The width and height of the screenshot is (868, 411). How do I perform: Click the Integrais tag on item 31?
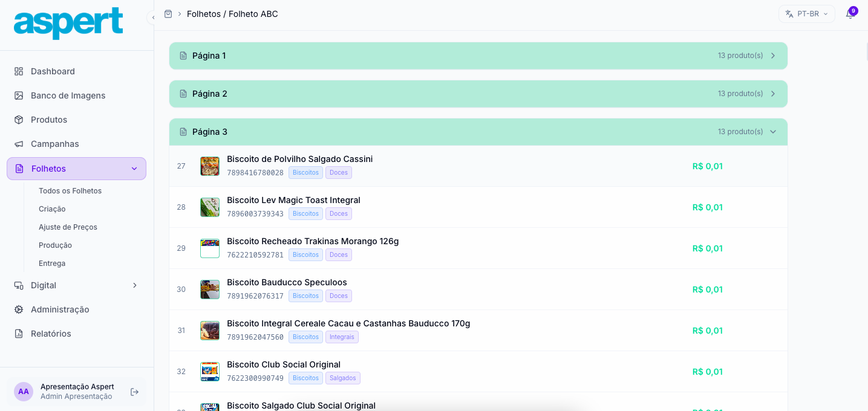tap(342, 337)
